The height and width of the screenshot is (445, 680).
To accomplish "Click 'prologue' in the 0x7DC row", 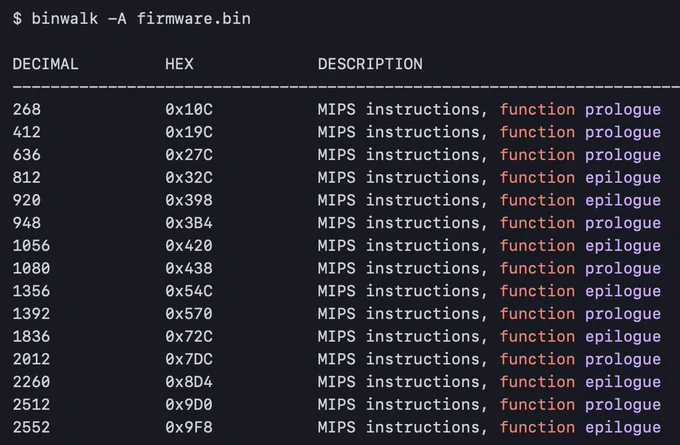I will (x=623, y=360).
